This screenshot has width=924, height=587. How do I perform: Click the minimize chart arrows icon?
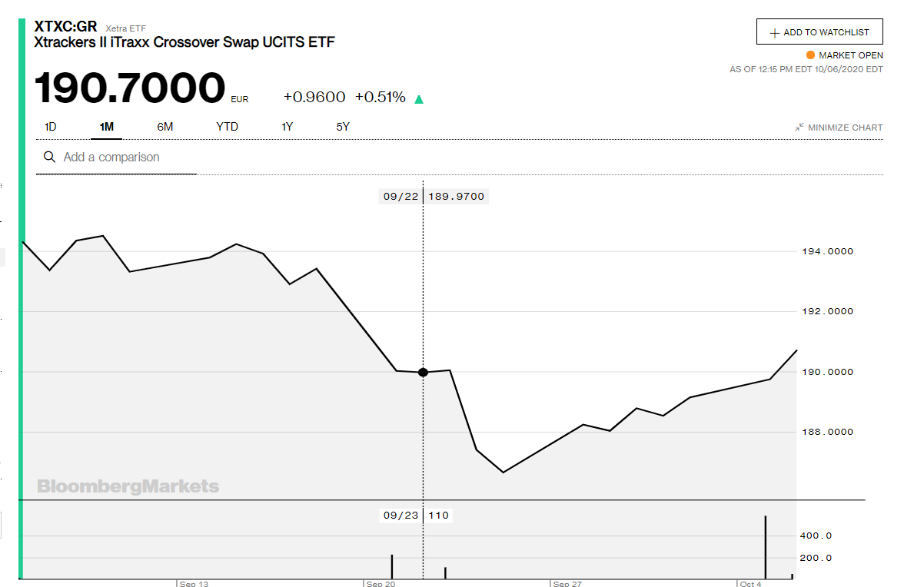799,128
